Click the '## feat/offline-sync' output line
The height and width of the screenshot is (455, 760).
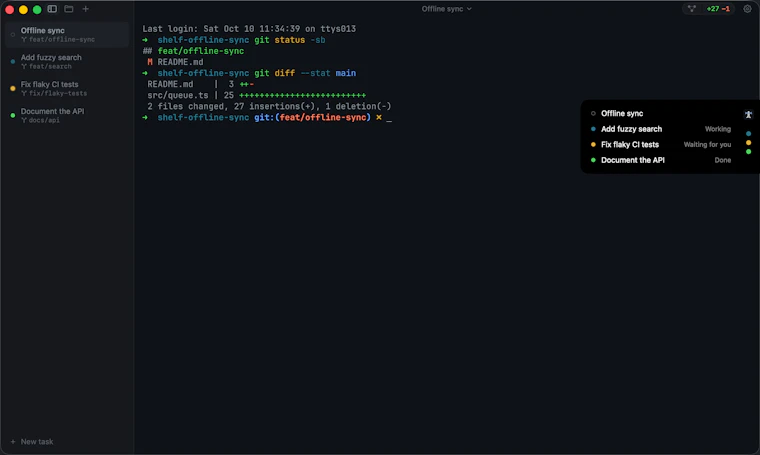tap(193, 51)
